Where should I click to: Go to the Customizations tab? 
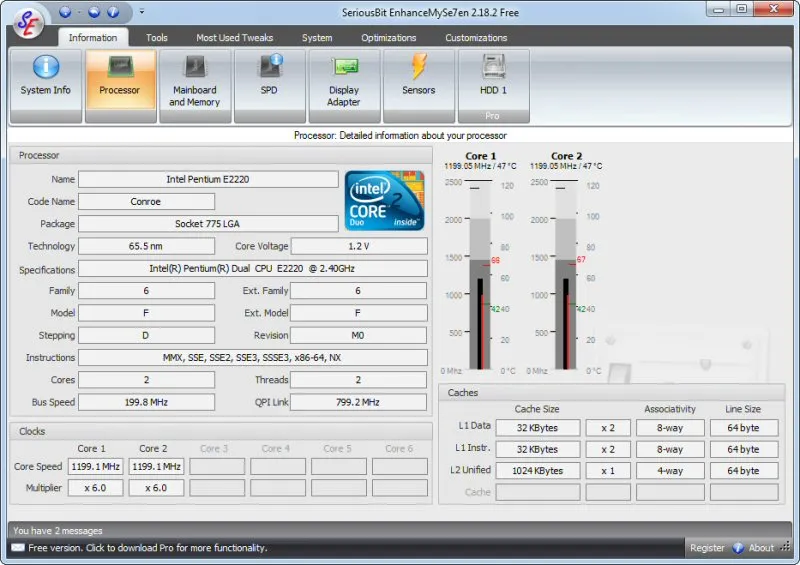[476, 38]
